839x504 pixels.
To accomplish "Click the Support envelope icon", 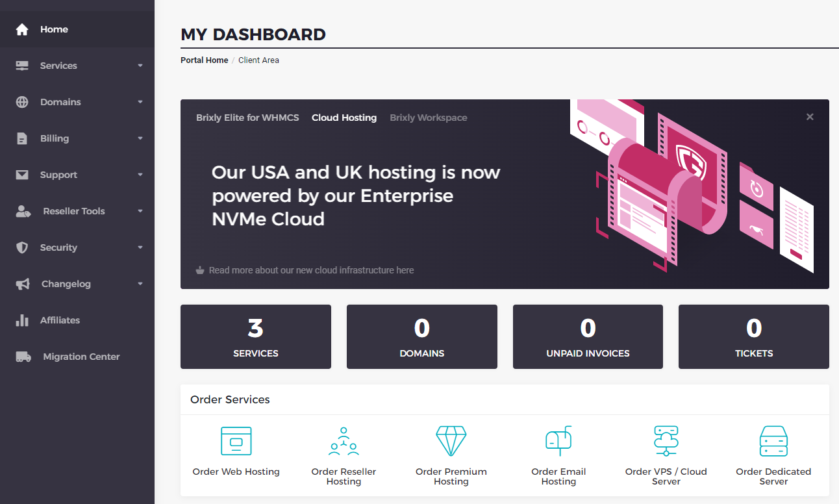I will (x=22, y=175).
